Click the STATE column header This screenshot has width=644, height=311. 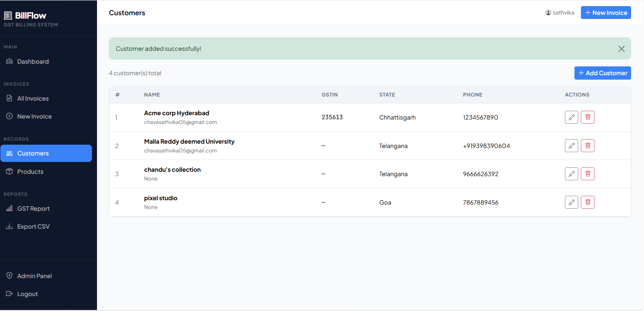click(387, 95)
